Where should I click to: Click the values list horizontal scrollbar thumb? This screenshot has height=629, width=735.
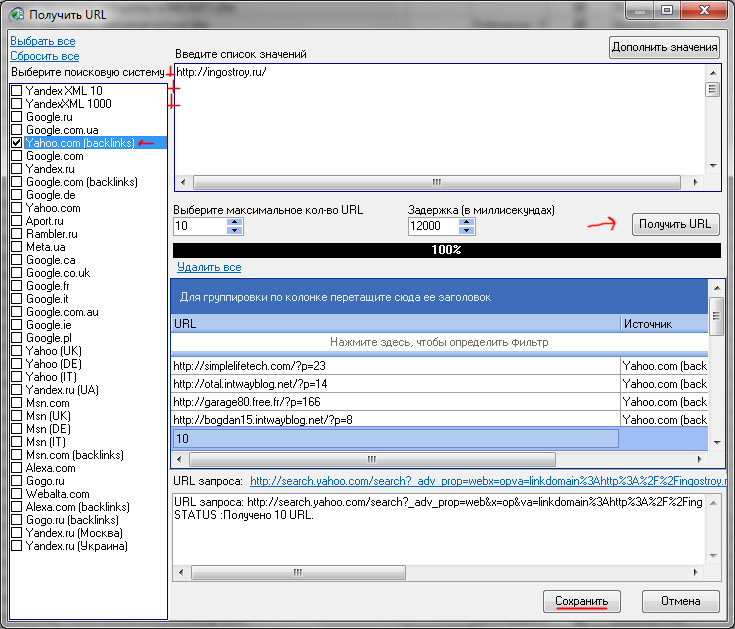436,182
